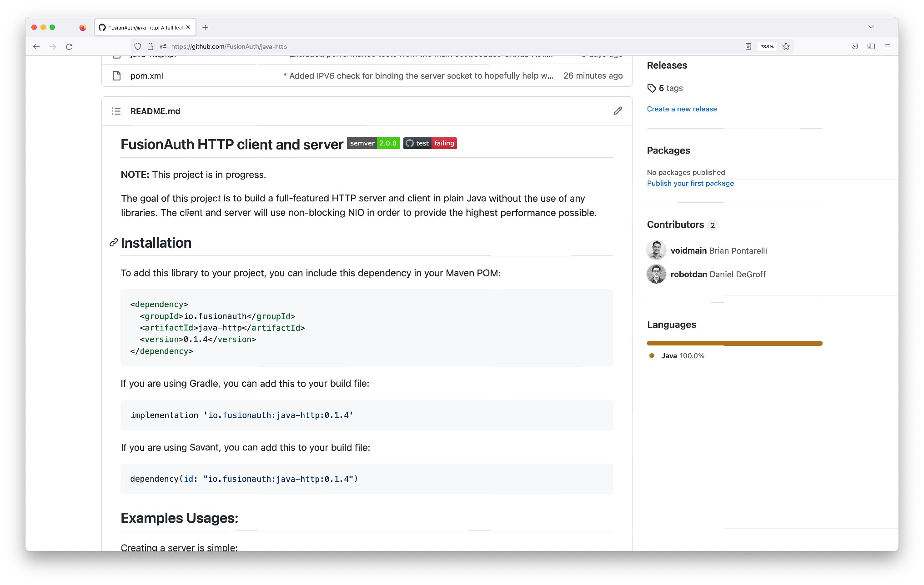This screenshot has height=585, width=924.
Task: Open Pocket save icon in toolbar
Action: pos(855,46)
